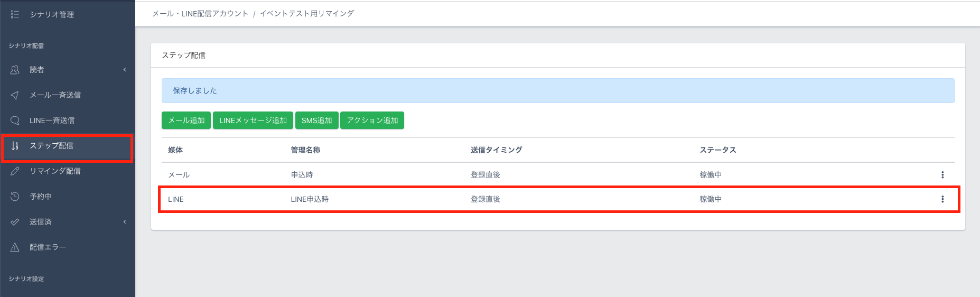Open the three-dot menu for LINE申込時 row
The height and width of the screenshot is (297, 980).
tap(942, 199)
